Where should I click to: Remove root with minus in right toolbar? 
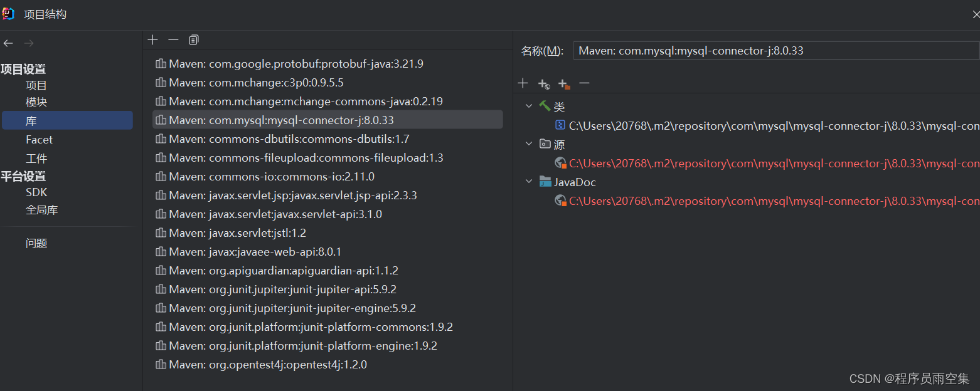click(x=584, y=83)
